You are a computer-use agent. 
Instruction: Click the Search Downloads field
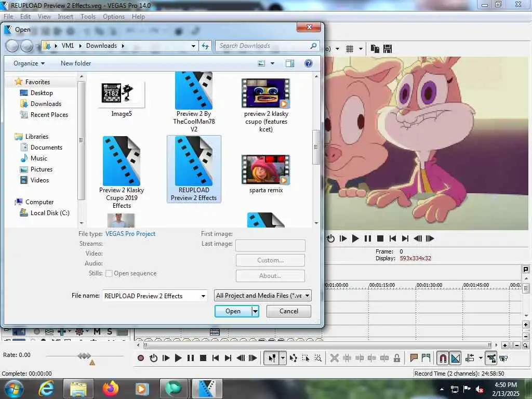267,46
